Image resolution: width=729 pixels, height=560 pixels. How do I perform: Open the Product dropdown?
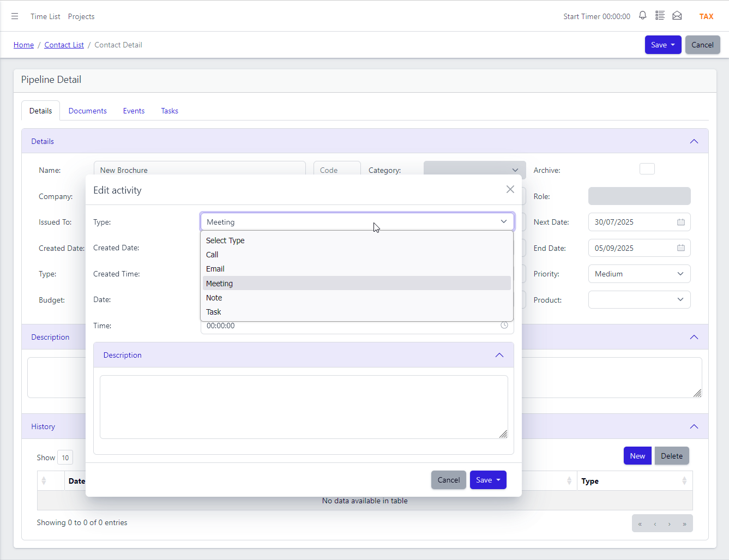(639, 299)
